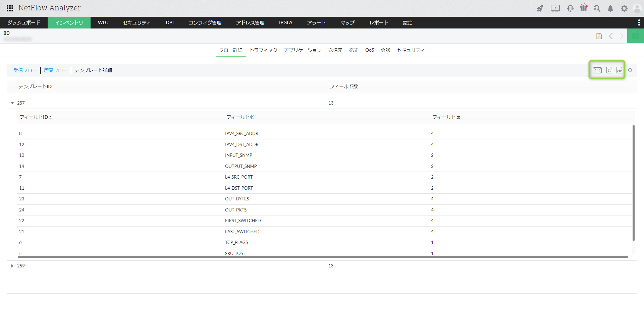
Task: Switch to the QoS tab
Action: coord(370,50)
